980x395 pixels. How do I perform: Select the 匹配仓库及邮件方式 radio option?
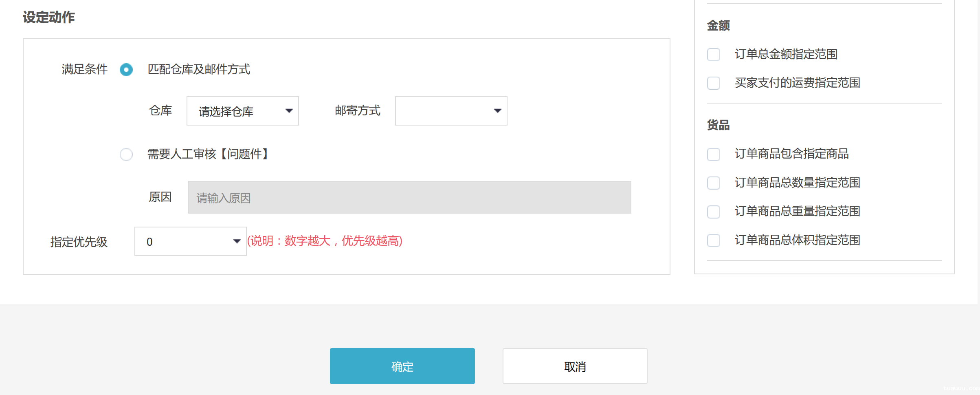click(126, 70)
